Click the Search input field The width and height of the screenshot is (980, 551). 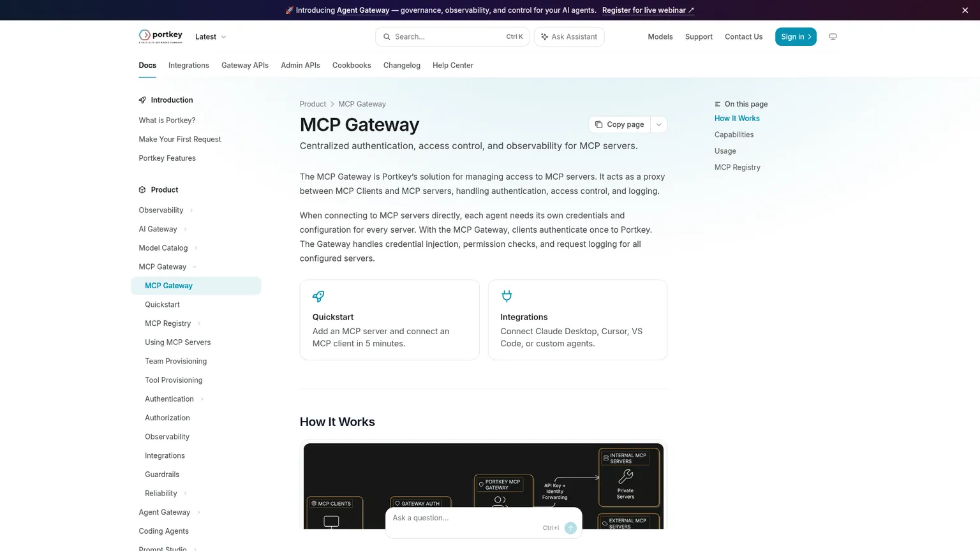coord(452,37)
